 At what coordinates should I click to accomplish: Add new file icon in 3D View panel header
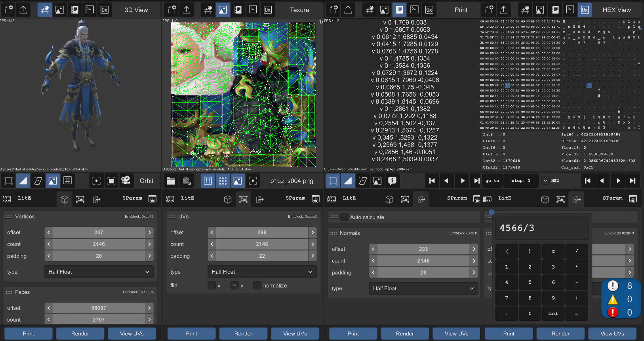9,10
